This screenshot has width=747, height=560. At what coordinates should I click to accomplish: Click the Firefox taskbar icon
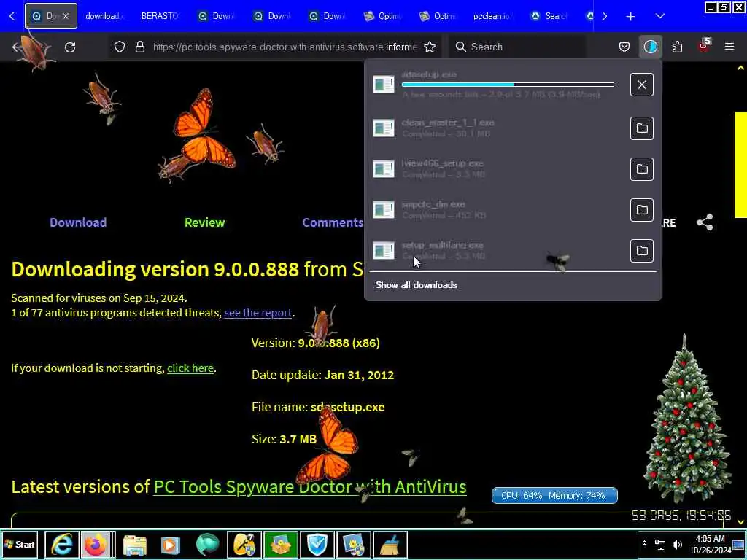97,545
